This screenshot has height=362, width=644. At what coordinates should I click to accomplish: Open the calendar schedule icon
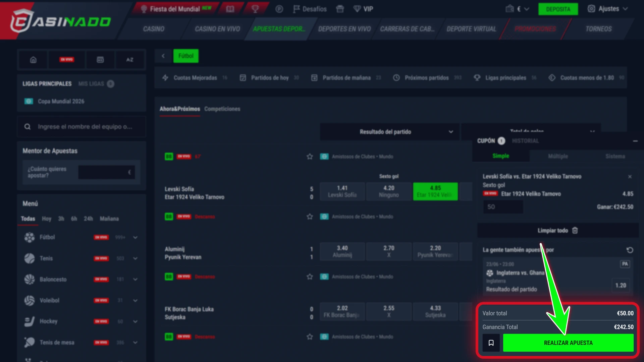coord(100,60)
